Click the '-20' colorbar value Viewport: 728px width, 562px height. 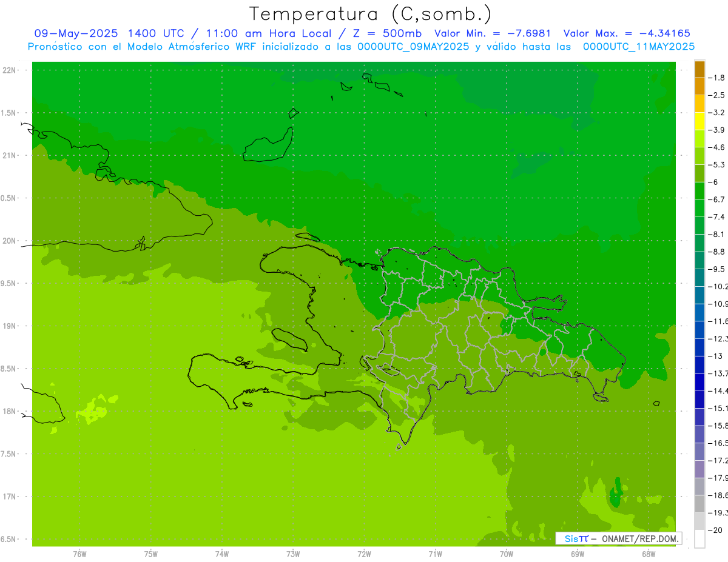point(716,530)
